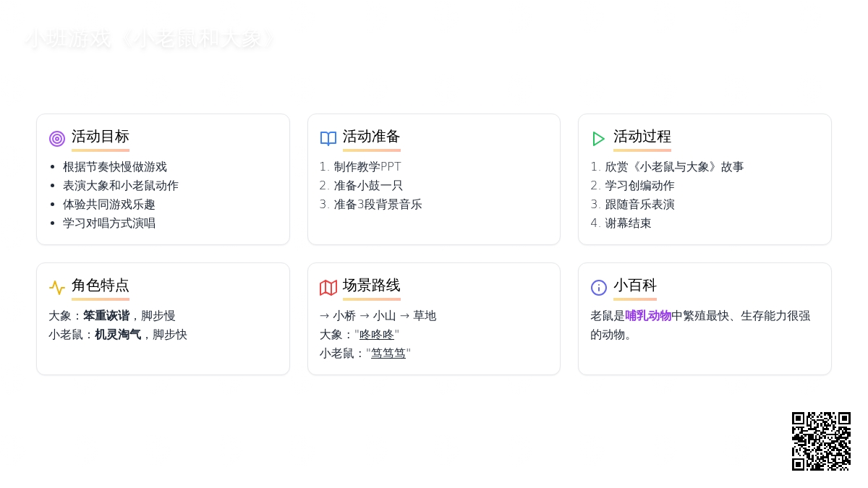Click the target icon beside 活动目标

tap(57, 139)
